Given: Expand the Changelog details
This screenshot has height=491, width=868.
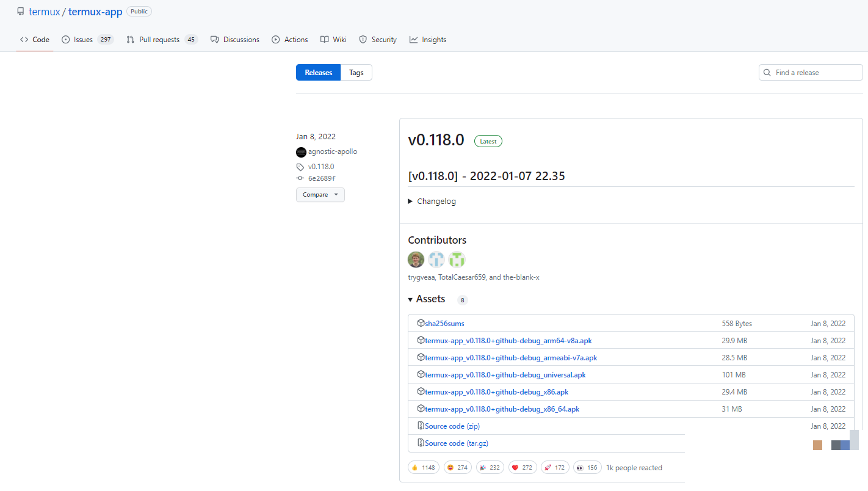Looking at the screenshot, I should pos(432,202).
